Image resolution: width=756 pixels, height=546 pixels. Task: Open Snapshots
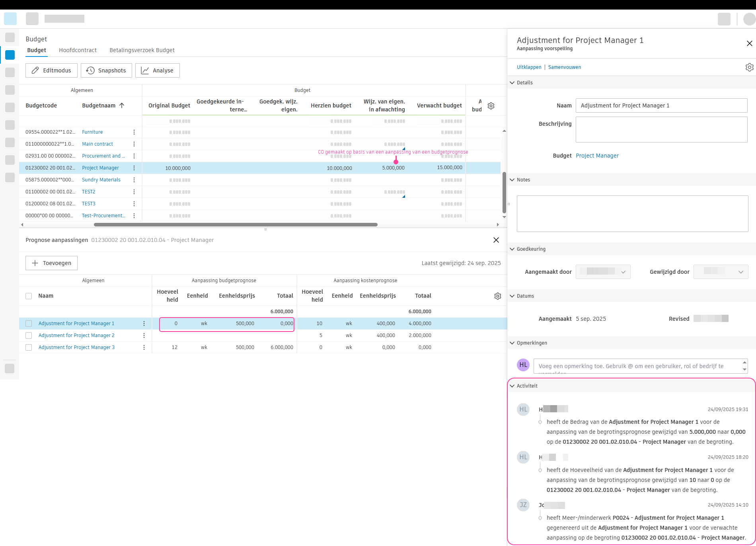tap(106, 70)
